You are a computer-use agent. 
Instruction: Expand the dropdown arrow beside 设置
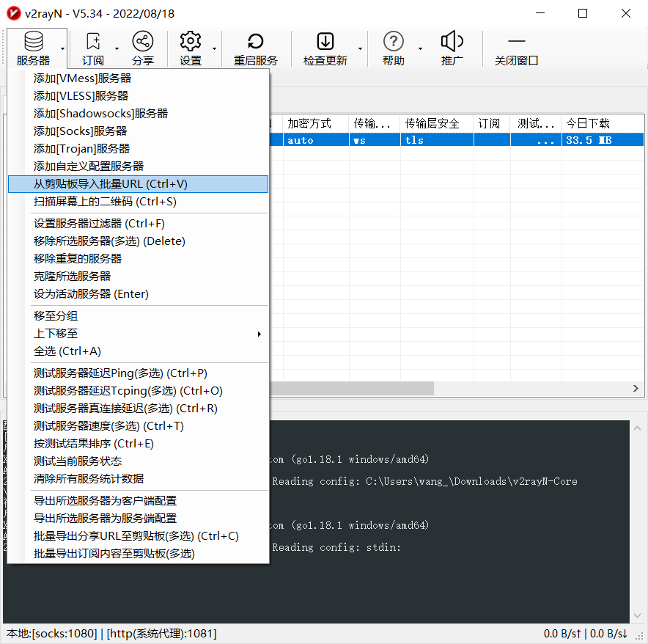click(214, 48)
